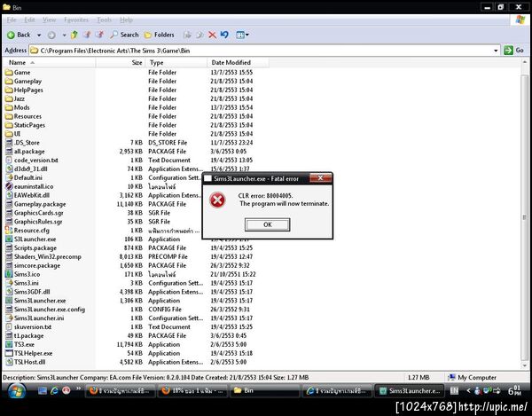The height and width of the screenshot is (416, 532).
Task: Switch to Sims3Launcher.e... taskbar button
Action: tap(410, 391)
